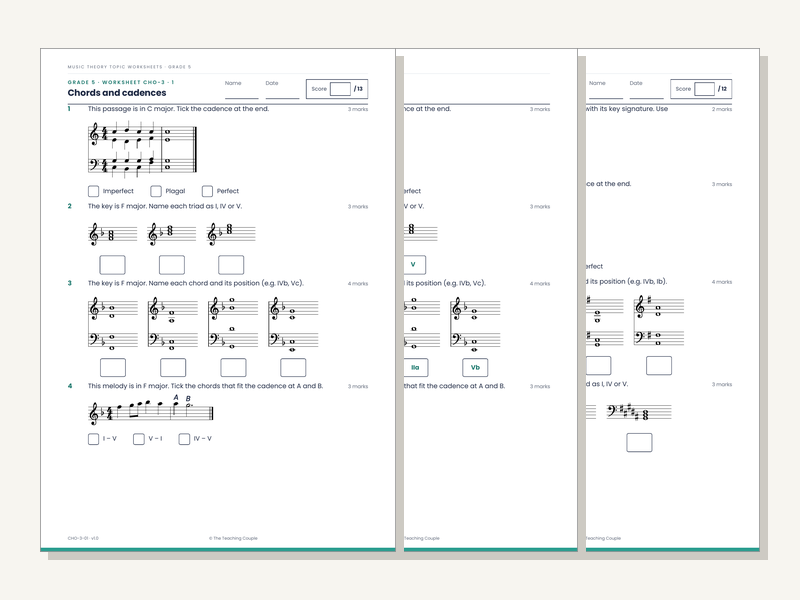Tick the IV – V chord checkbox

184,439
